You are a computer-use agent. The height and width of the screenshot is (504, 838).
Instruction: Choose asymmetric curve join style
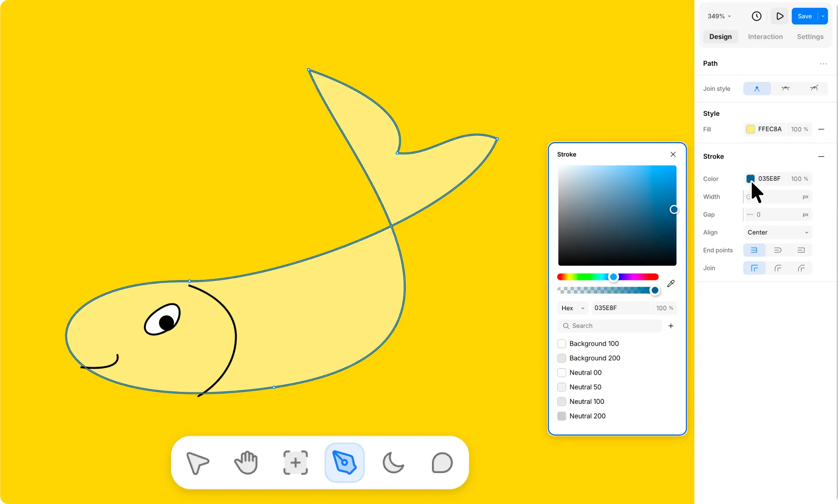click(814, 88)
